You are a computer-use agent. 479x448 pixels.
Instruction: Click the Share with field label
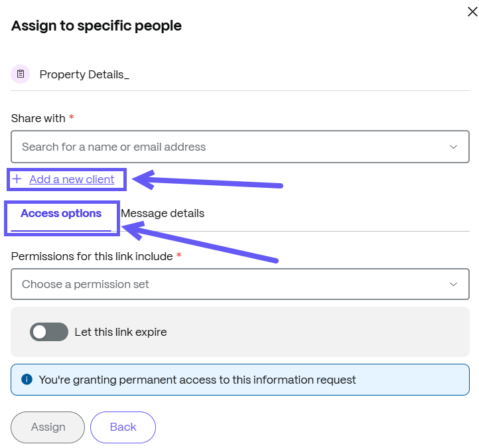pos(38,118)
